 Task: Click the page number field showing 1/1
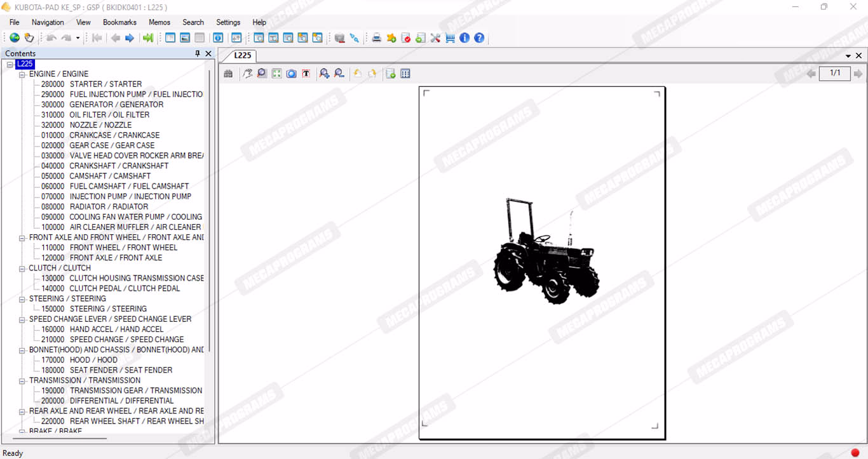pyautogui.click(x=835, y=73)
